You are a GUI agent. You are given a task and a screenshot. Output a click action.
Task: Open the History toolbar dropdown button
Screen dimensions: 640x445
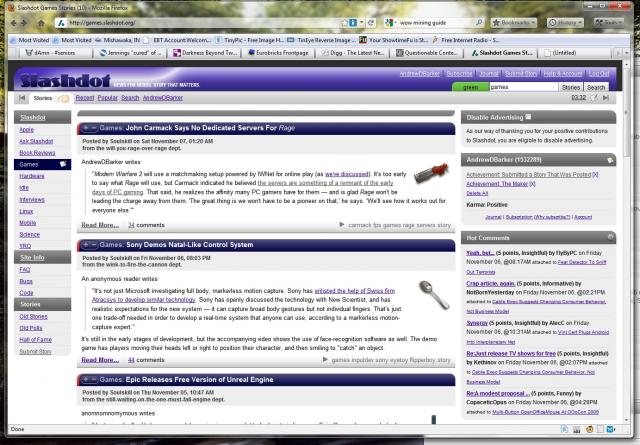click(565, 23)
